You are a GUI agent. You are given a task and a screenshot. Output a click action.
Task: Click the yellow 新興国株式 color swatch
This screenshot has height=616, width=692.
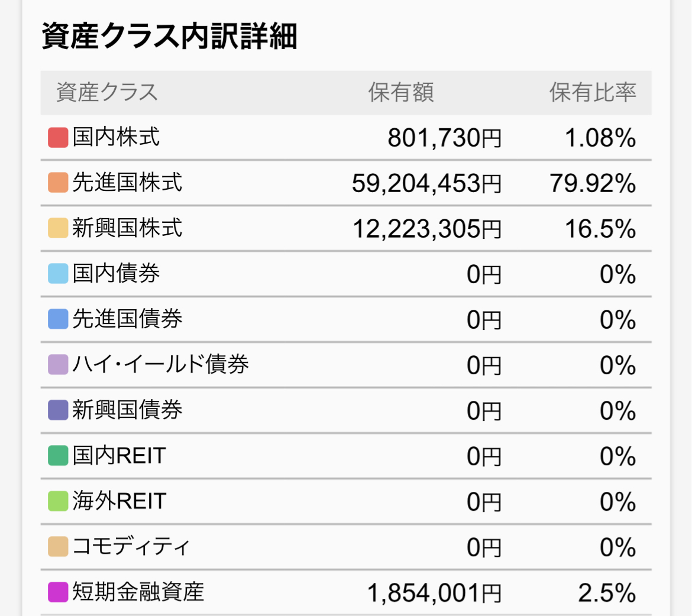click(58, 228)
